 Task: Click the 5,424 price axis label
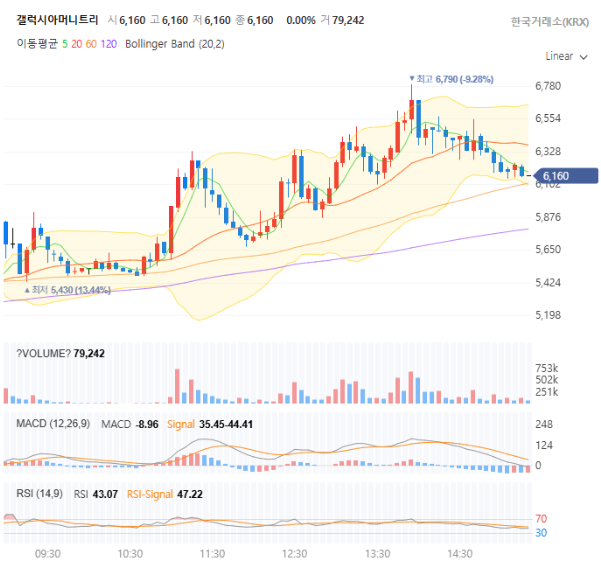coord(548,283)
